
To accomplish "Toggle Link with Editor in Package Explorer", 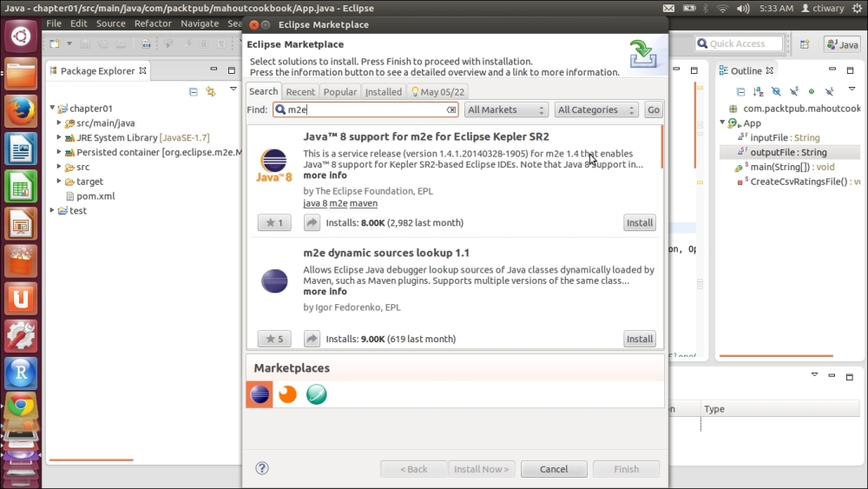I will click(x=211, y=91).
